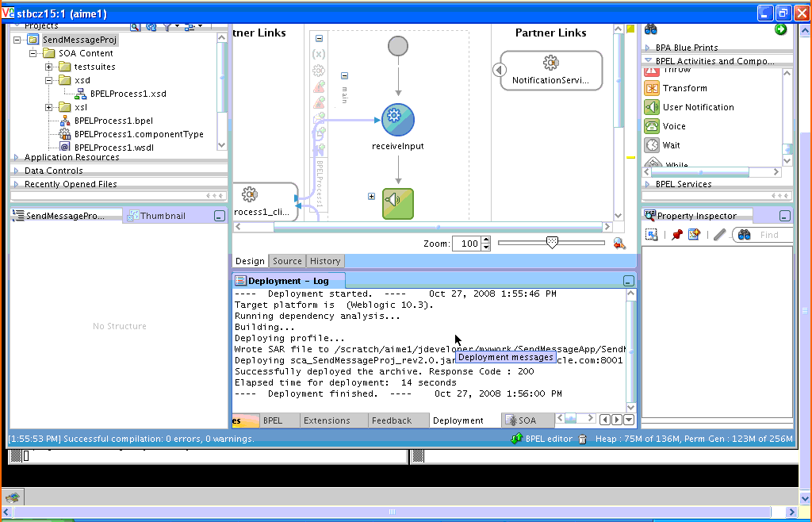Open the BPEL log tab
The width and height of the screenshot is (812, 522).
tap(273, 420)
